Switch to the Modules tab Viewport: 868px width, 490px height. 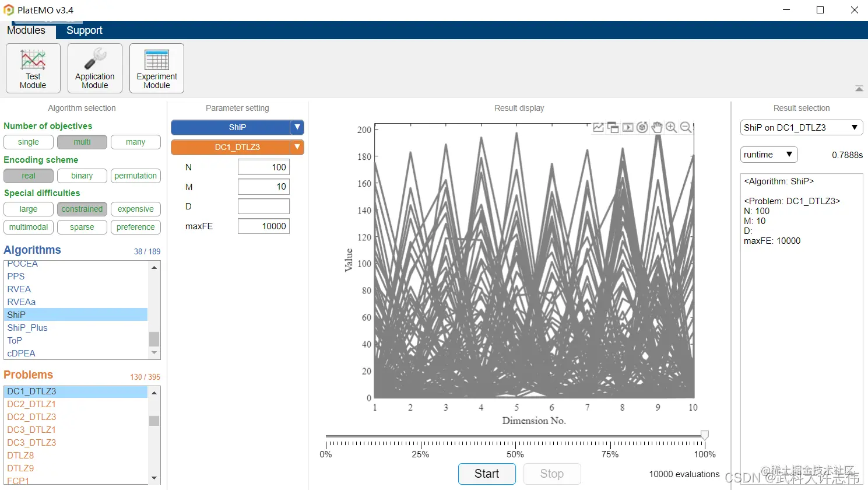point(26,30)
